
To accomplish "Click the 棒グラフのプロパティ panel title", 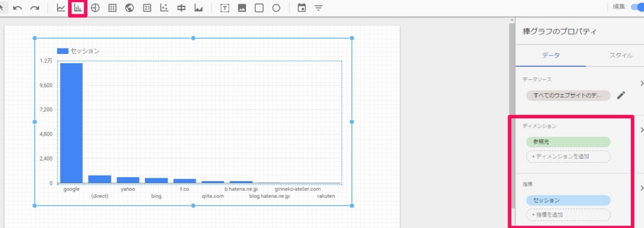I will (559, 31).
